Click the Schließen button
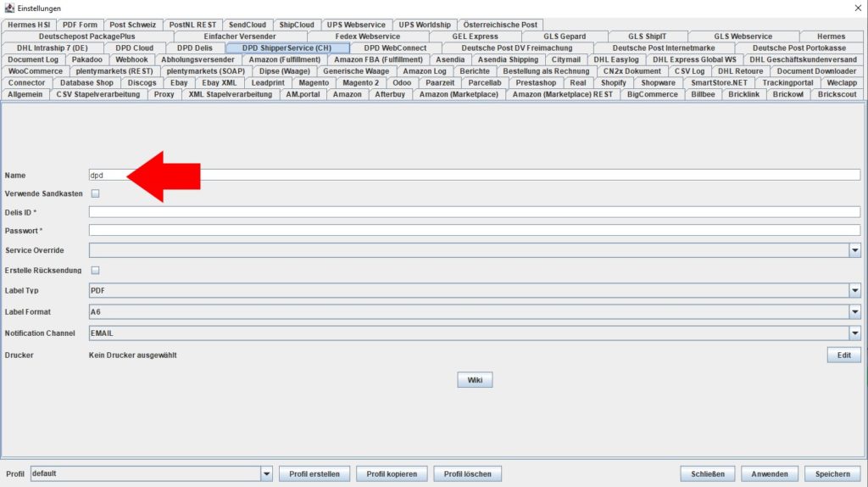The width and height of the screenshot is (868, 487). 708,473
